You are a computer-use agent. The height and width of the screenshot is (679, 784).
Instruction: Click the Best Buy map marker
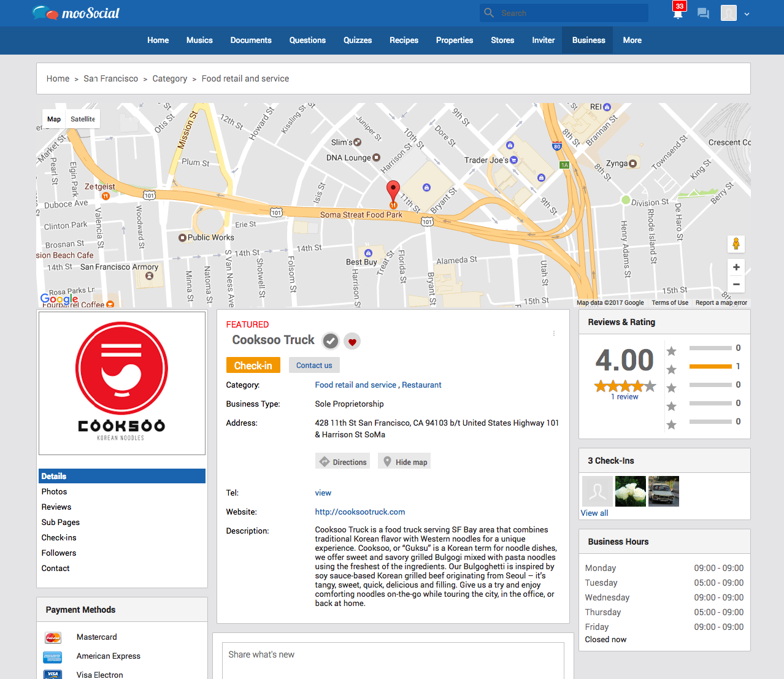tap(368, 253)
